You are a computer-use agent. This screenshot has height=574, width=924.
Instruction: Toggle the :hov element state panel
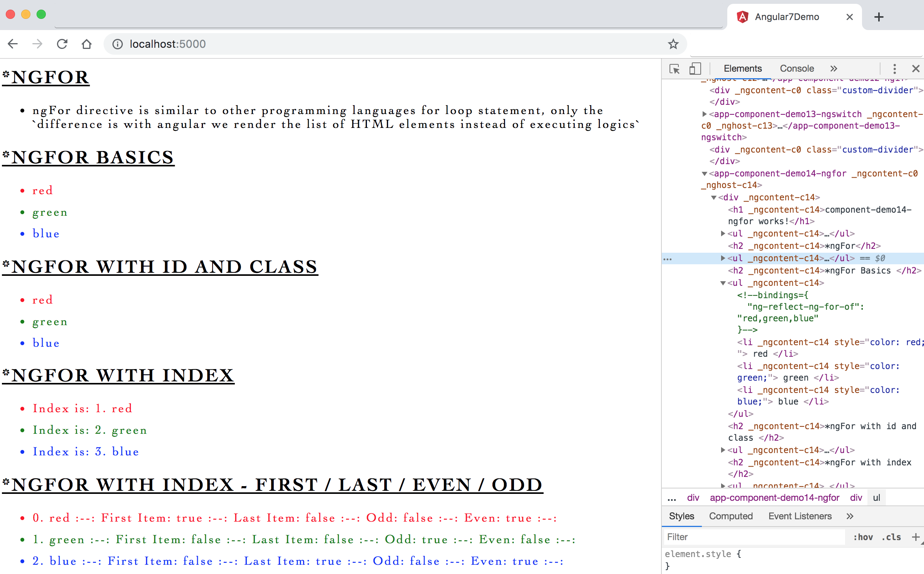(863, 537)
